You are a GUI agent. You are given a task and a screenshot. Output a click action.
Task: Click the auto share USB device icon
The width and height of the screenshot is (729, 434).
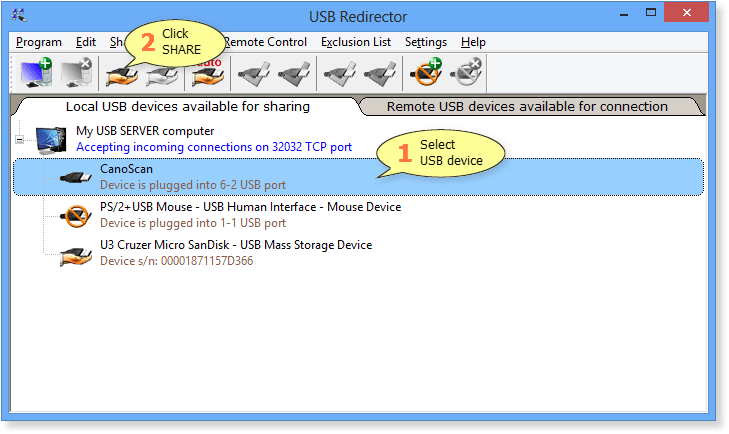(x=208, y=73)
